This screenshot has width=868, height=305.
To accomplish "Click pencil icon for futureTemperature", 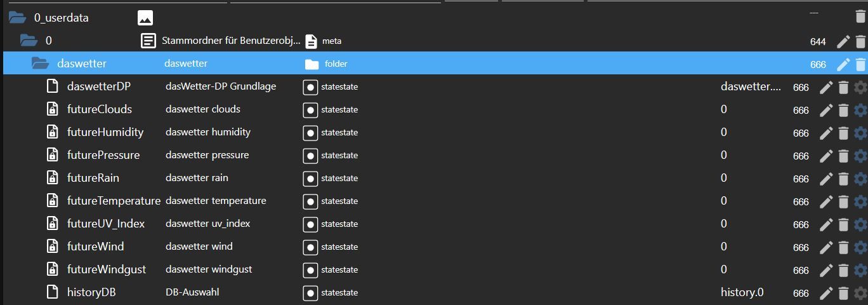I will 826,201.
